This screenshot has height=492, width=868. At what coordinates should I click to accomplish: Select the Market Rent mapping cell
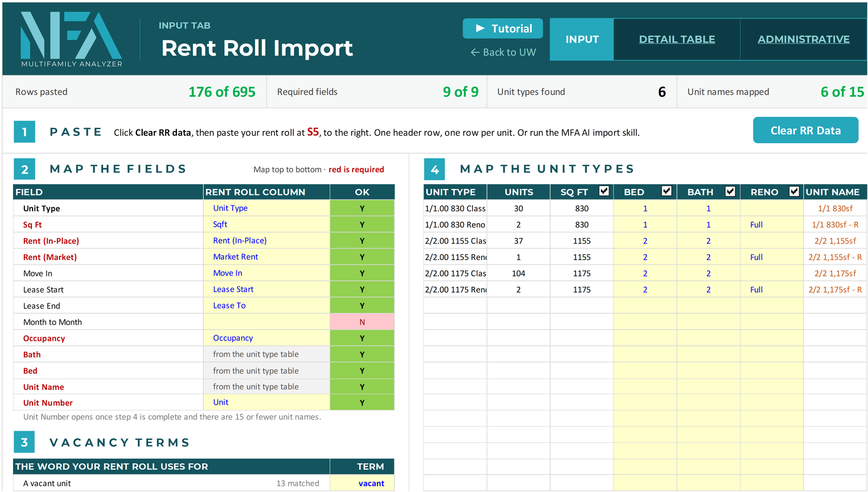266,257
